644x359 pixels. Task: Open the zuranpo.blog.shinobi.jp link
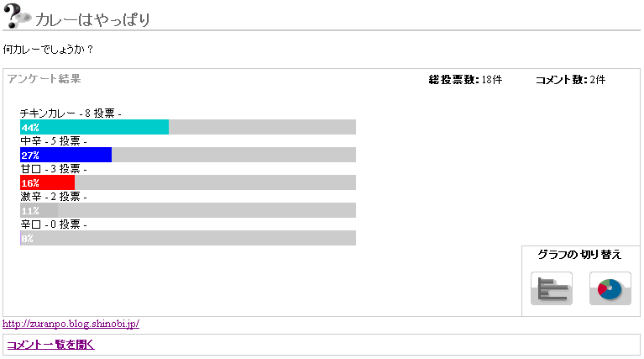[x=71, y=324]
